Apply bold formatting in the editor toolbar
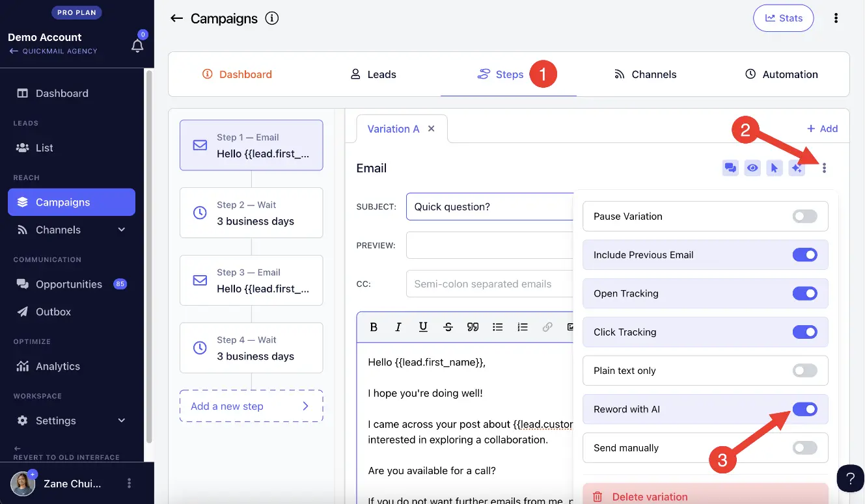This screenshot has height=504, width=865. [374, 327]
